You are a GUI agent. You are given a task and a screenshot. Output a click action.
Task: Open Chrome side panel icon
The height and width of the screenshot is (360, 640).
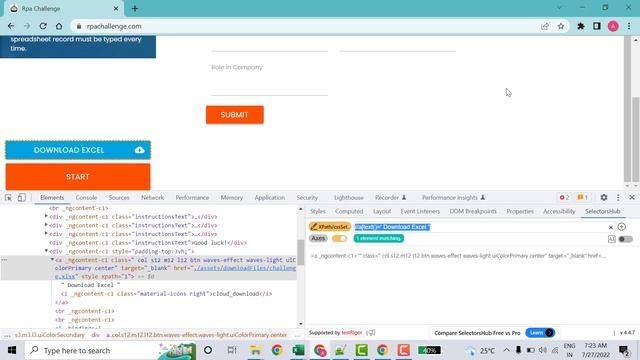tap(597, 26)
